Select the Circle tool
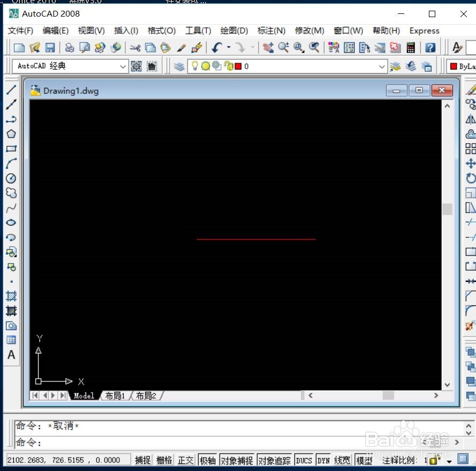The width and height of the screenshot is (476, 471). [x=11, y=178]
